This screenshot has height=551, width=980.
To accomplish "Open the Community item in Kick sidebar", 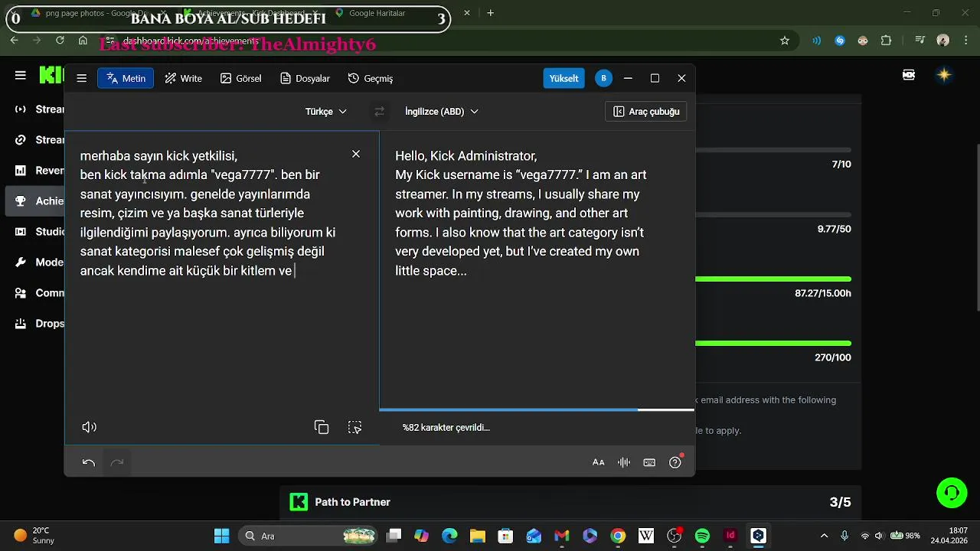I will tap(40, 293).
